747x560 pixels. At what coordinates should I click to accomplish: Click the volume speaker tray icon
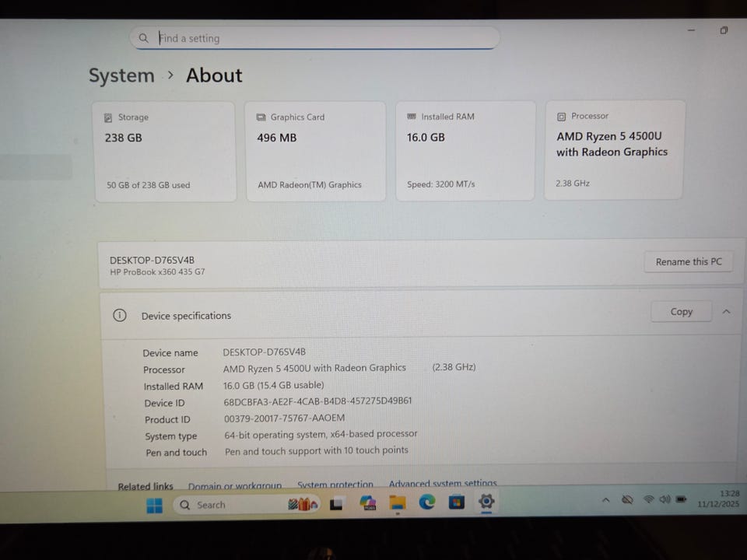[x=665, y=499]
